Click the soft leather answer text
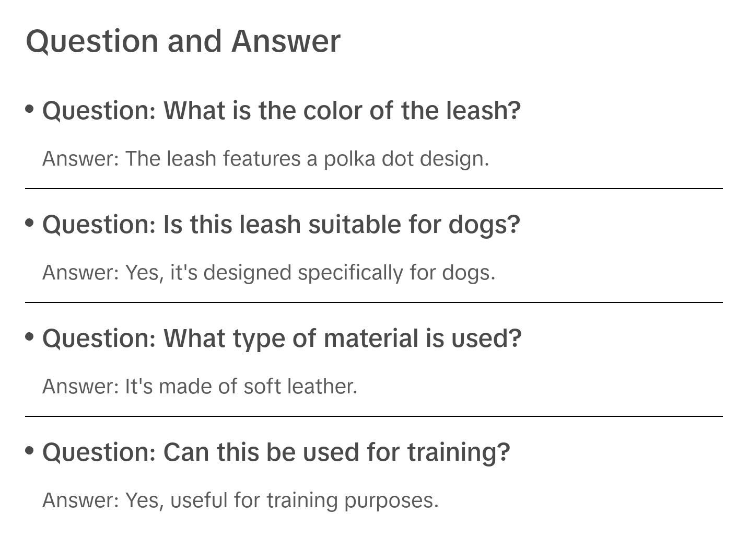 coord(200,387)
